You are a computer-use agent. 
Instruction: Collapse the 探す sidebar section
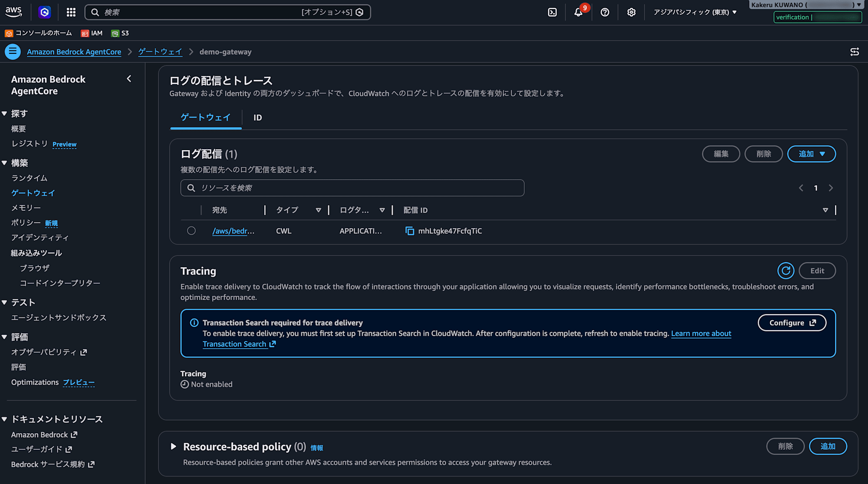point(4,114)
